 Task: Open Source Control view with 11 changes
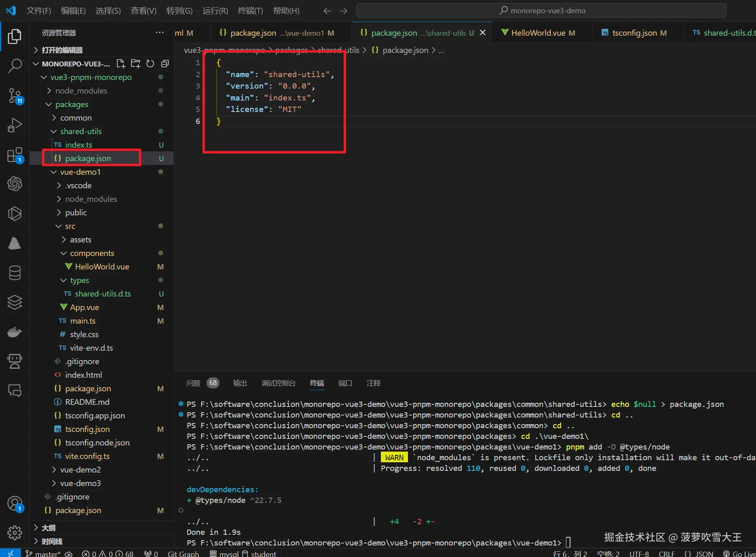pos(15,96)
